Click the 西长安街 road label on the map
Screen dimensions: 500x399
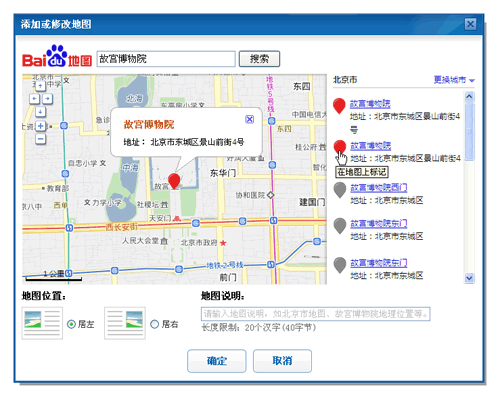coord(121,227)
